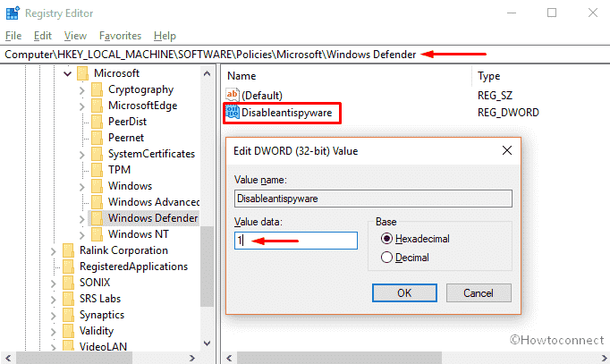Expand the MicrosoftEdge key
Image resolution: width=610 pixels, height=364 pixels.
81,106
